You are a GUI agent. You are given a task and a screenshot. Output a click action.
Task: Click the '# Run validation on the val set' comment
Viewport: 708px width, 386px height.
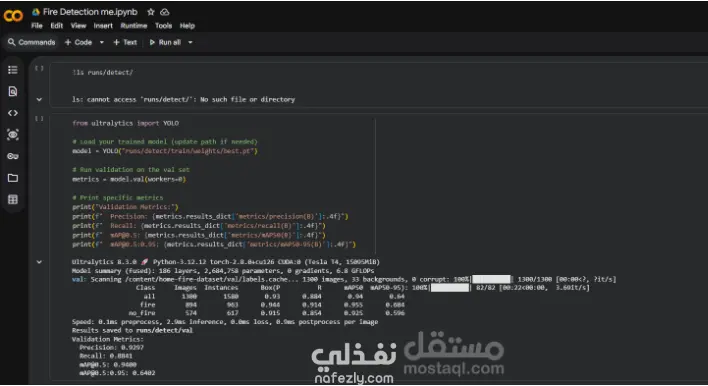(131, 170)
